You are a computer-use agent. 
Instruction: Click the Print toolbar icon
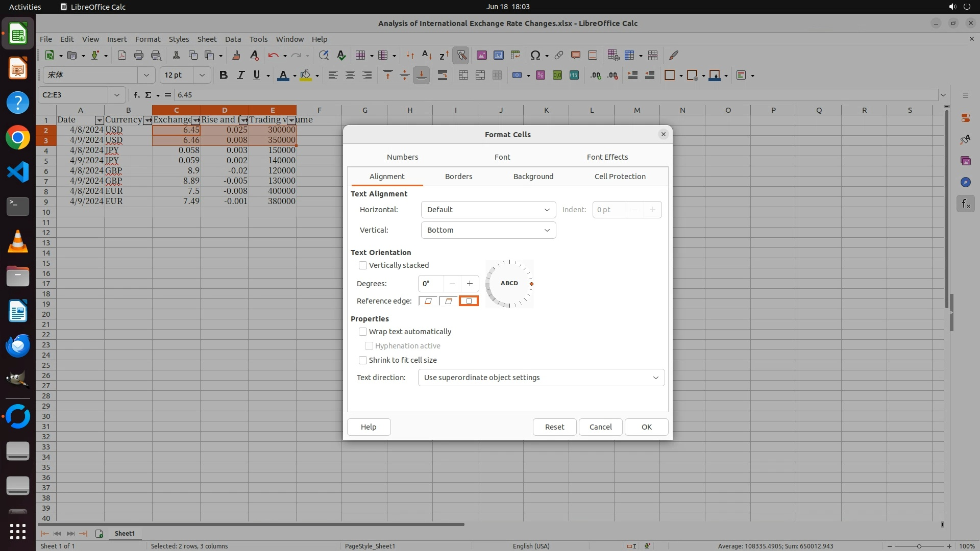click(x=138, y=55)
